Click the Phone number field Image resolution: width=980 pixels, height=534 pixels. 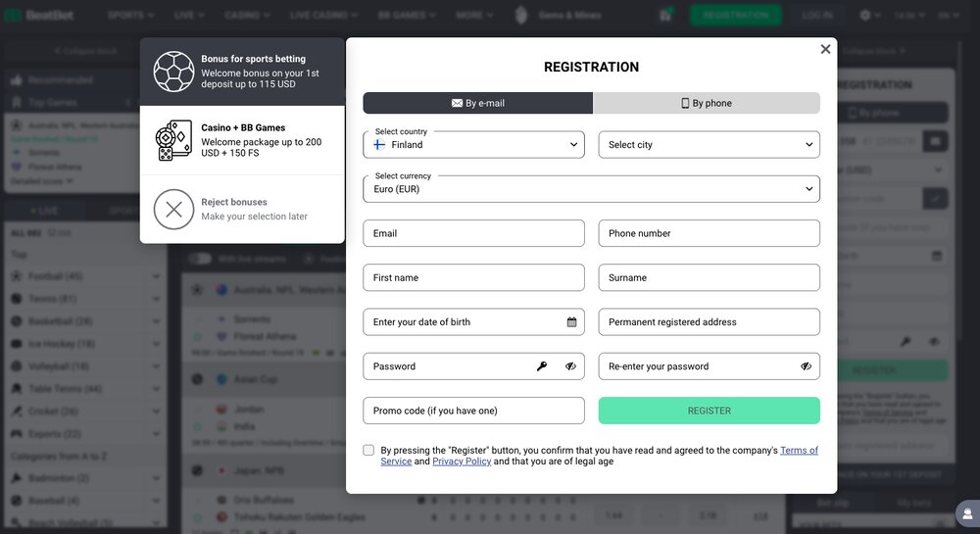(x=709, y=233)
